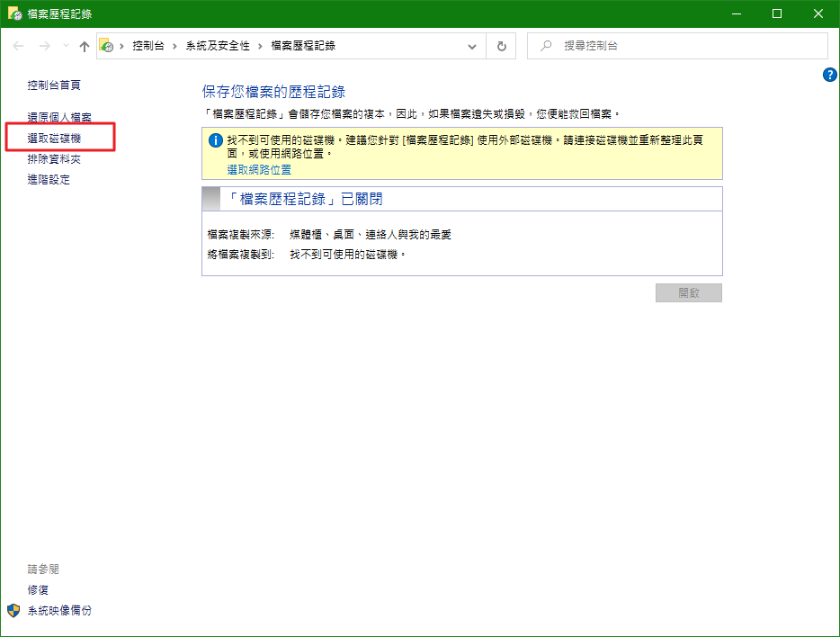This screenshot has width=840, height=637.
Task: Click the Forward navigation arrow
Action: [x=44, y=46]
